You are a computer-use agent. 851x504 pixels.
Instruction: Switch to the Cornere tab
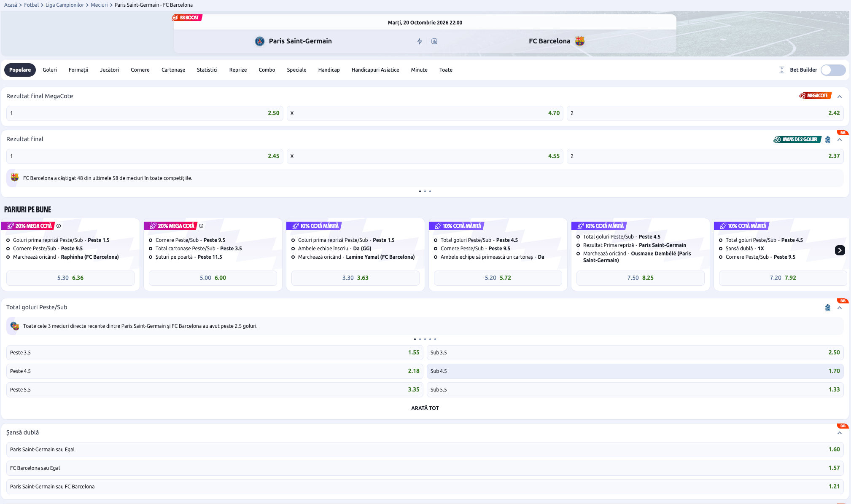click(140, 70)
